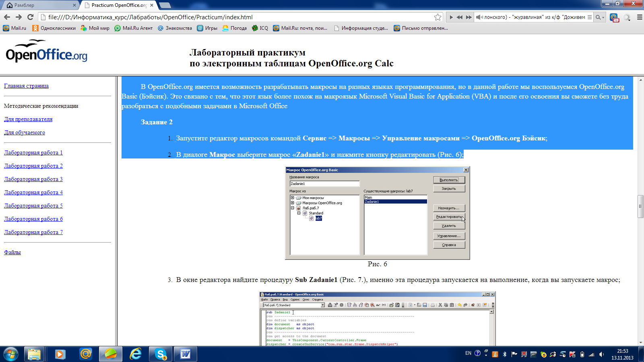Go to Главная страница link

(26, 86)
